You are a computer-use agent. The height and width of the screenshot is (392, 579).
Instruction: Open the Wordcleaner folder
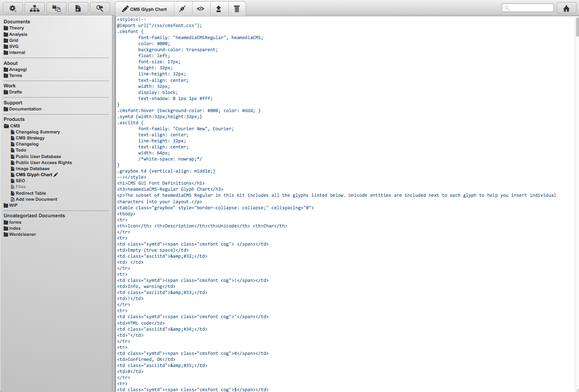tap(20, 234)
